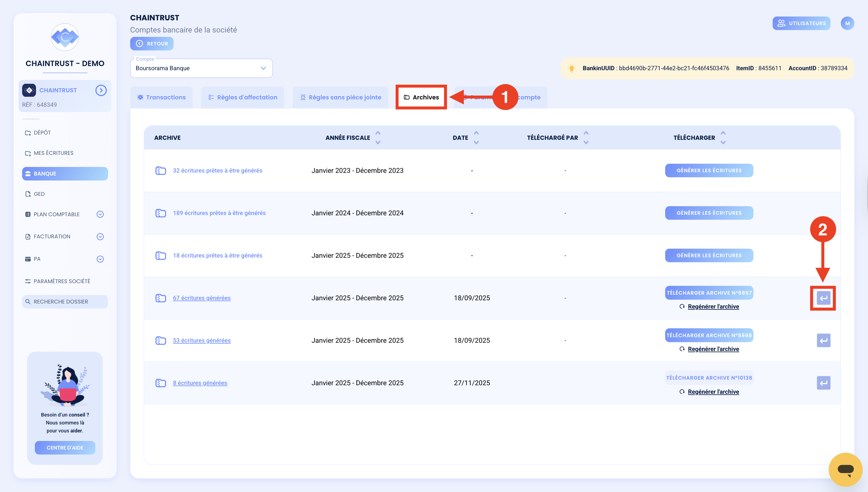Viewport: 868px width, 492px height.
Task: Download archive N°10138
Action: 709,378
